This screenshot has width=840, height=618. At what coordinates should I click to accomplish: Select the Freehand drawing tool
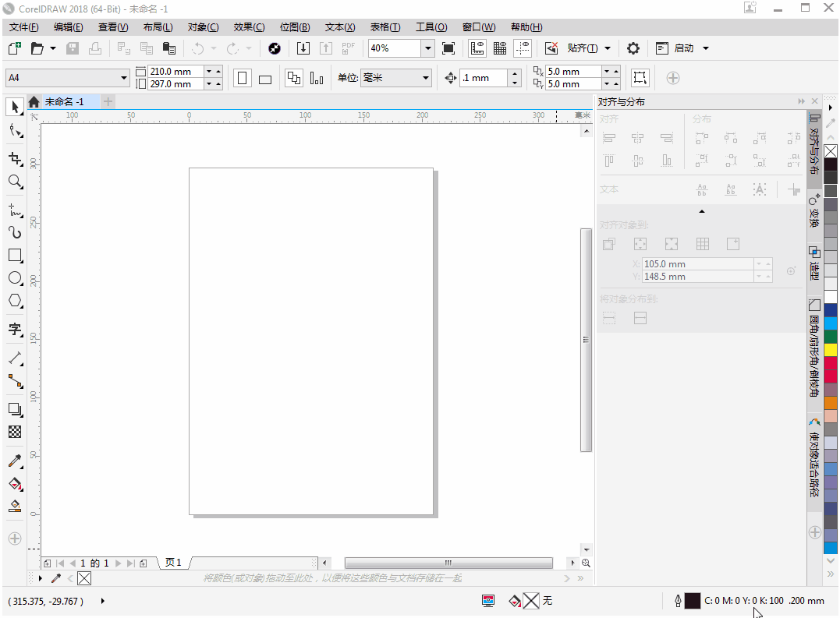15,210
